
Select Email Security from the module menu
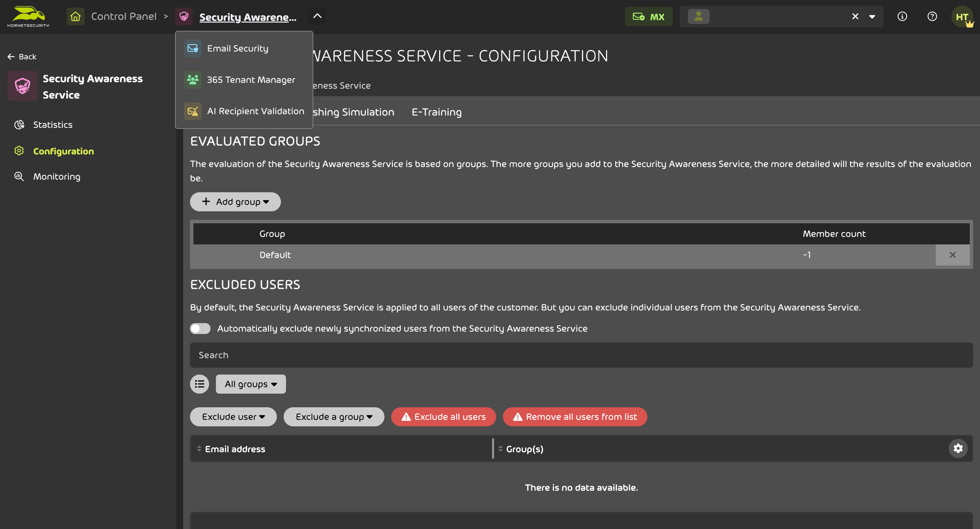(x=244, y=48)
